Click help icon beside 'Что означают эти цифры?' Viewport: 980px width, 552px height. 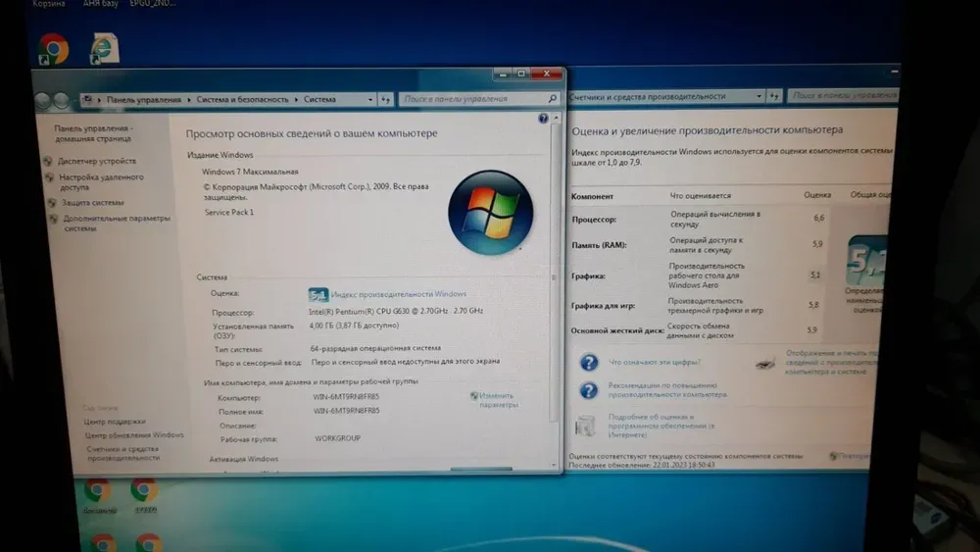(588, 362)
